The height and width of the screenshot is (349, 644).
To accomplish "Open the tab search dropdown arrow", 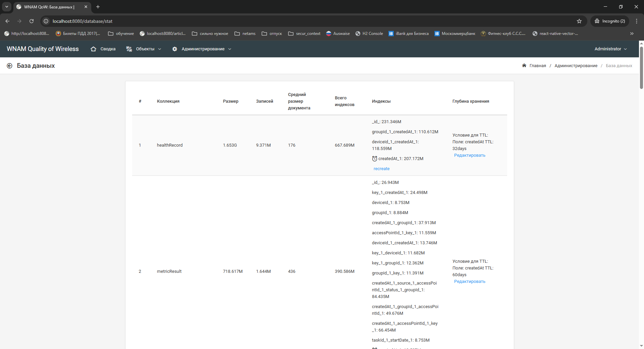I will click(6, 7).
